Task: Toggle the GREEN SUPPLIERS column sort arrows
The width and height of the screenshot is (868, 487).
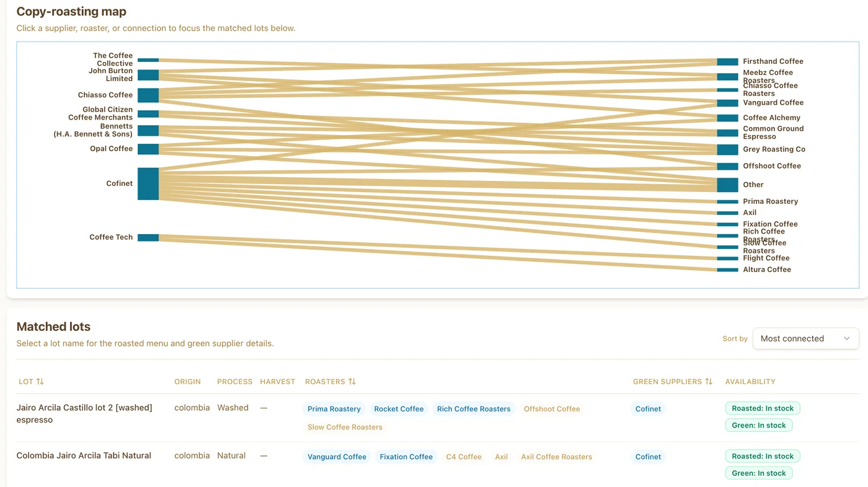Action: click(709, 382)
